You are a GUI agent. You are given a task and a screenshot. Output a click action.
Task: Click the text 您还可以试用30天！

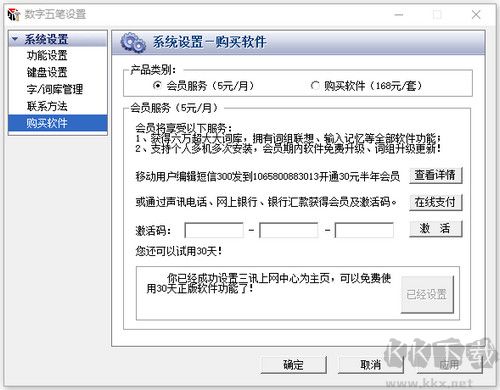[x=179, y=251]
